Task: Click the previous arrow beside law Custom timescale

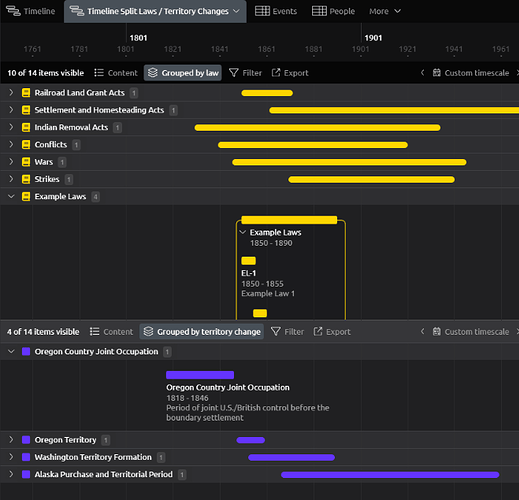Action: [x=422, y=73]
